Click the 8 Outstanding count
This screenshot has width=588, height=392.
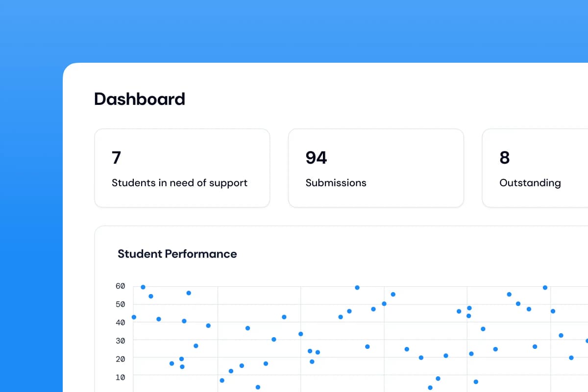point(503,157)
